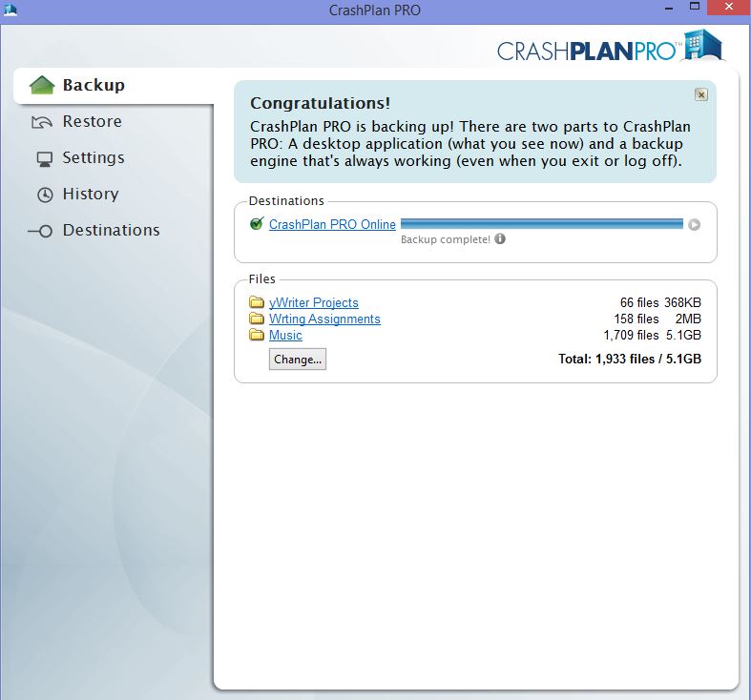Click the green house Backup icon
Viewport: 751px width, 700px height.
tap(42, 85)
